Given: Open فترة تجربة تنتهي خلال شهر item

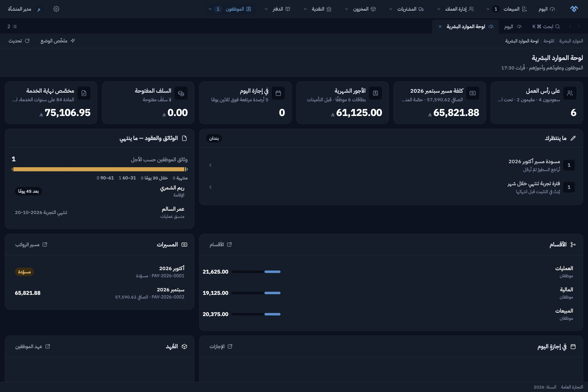Looking at the screenshot, I should coord(391,187).
